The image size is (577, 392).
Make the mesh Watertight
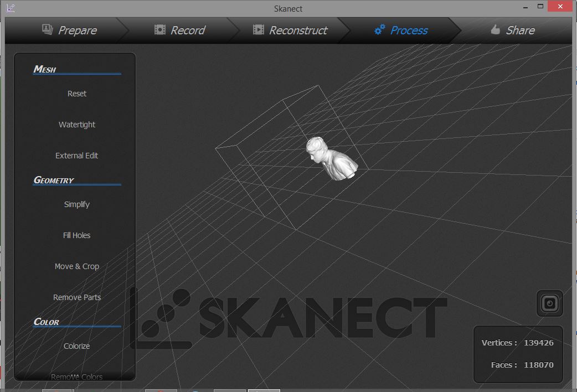click(77, 125)
